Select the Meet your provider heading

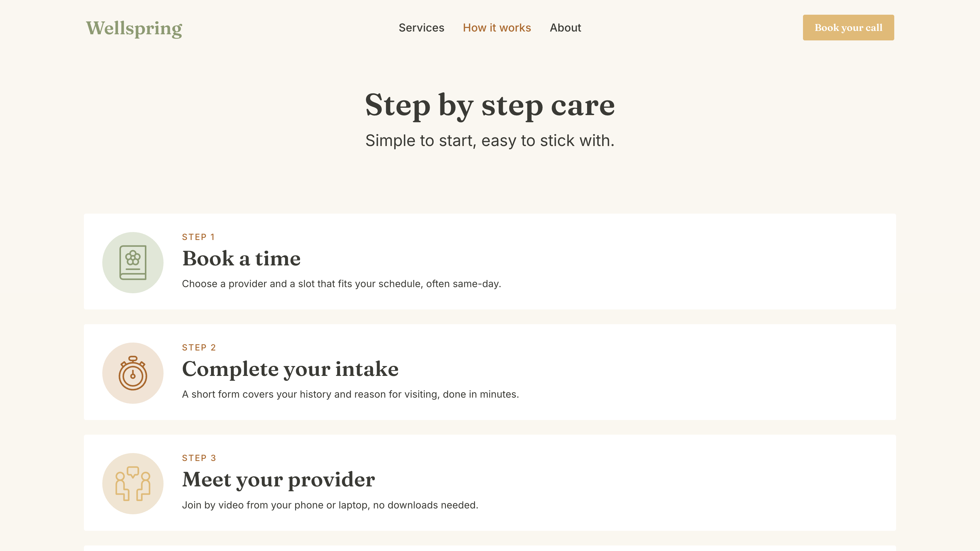[278, 480]
